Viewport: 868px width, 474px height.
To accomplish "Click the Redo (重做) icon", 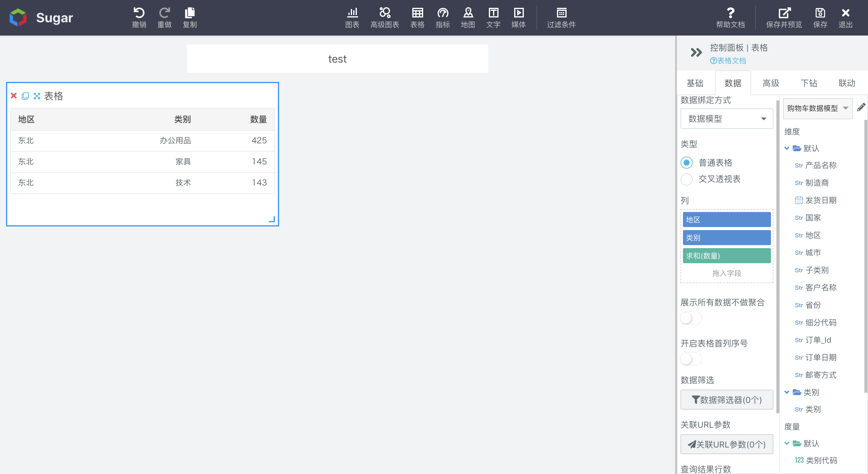I will 165,13.
